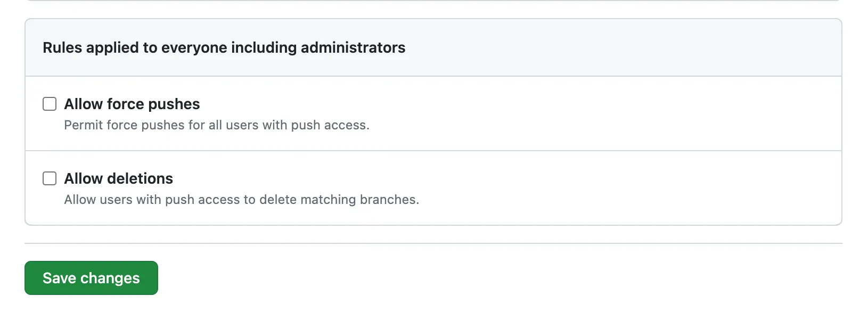Viewport: 868px width, 312px height.
Task: Click the "Allow force pushes" label text
Action: tap(132, 104)
